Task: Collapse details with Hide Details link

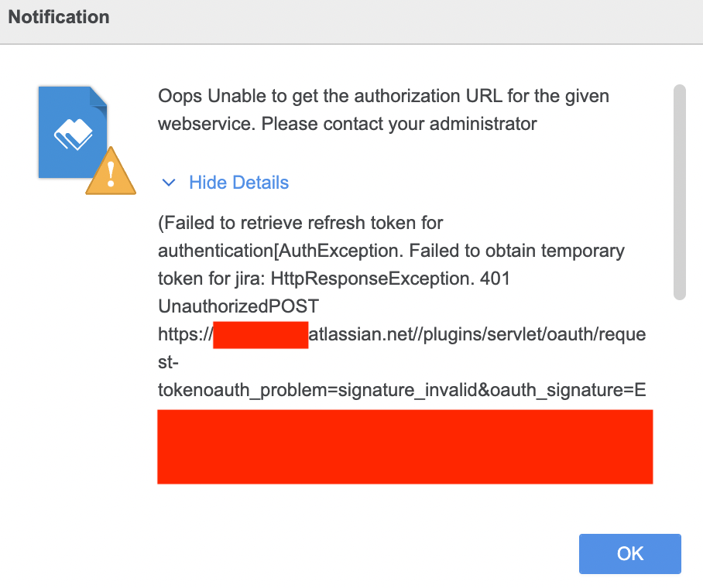Action: (x=238, y=183)
